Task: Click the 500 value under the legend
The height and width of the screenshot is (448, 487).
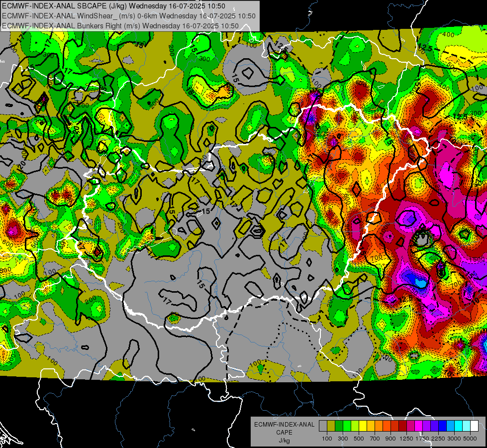Action: (x=359, y=439)
